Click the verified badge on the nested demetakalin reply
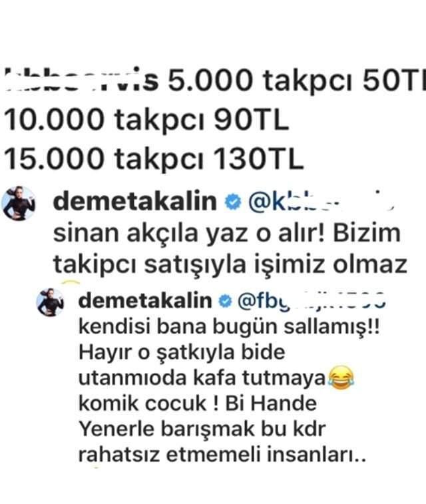 (x=225, y=302)
